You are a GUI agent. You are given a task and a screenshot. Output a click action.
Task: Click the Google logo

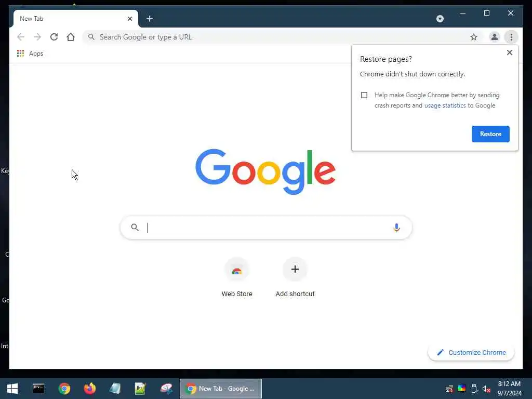[265, 171]
